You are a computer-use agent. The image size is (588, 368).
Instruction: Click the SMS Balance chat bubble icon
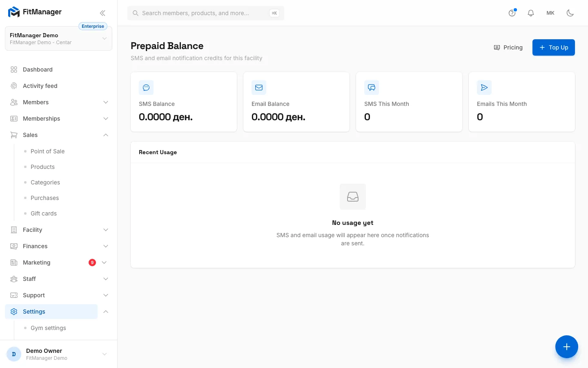tap(146, 88)
